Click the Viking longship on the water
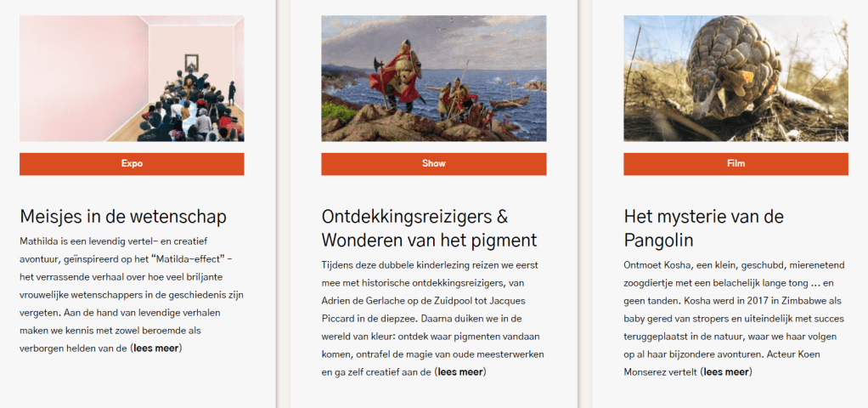This screenshot has height=408, width=868. 509,103
